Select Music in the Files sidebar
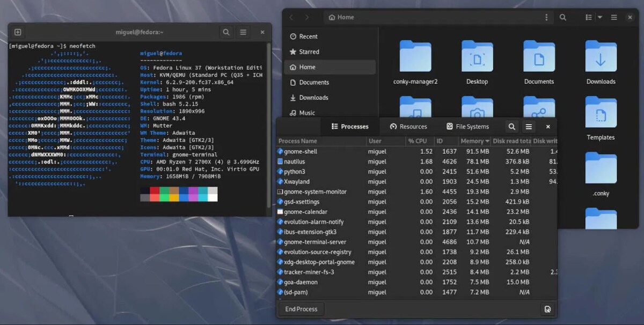 (330, 113)
